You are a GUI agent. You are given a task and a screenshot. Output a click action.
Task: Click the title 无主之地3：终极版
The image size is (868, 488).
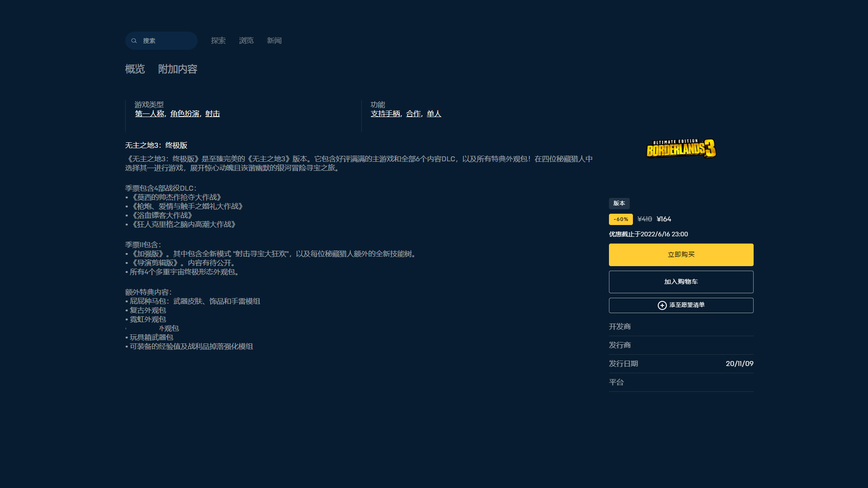156,145
